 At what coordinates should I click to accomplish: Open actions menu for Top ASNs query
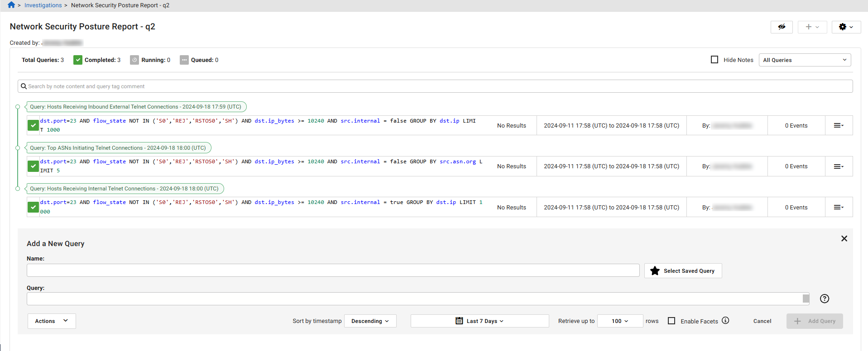[839, 166]
